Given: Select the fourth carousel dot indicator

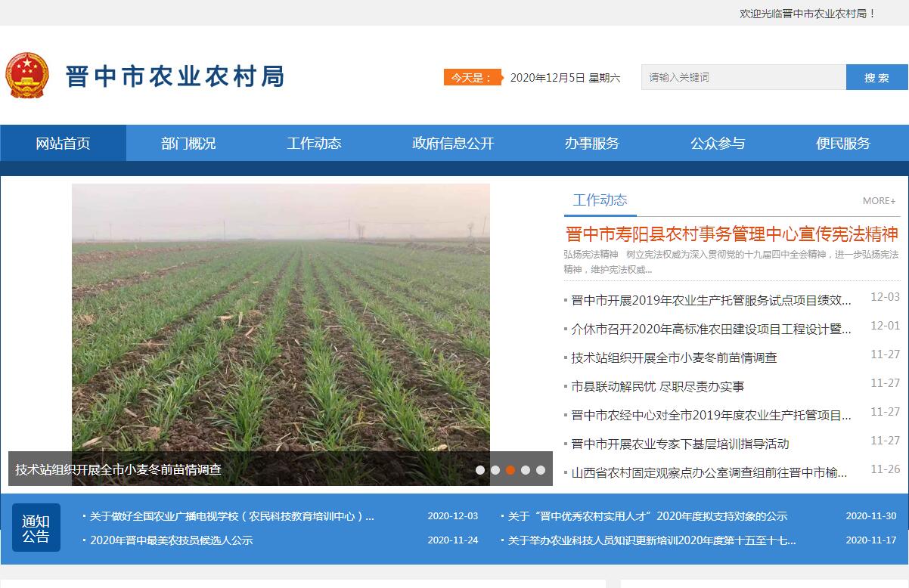Looking at the screenshot, I should coord(526,470).
